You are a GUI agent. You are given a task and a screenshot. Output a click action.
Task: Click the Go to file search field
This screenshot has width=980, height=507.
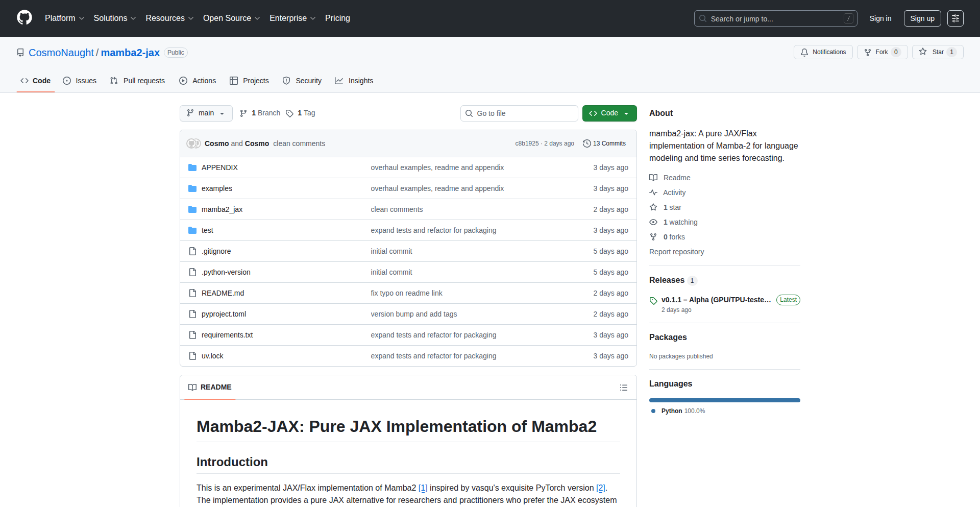pyautogui.click(x=519, y=113)
